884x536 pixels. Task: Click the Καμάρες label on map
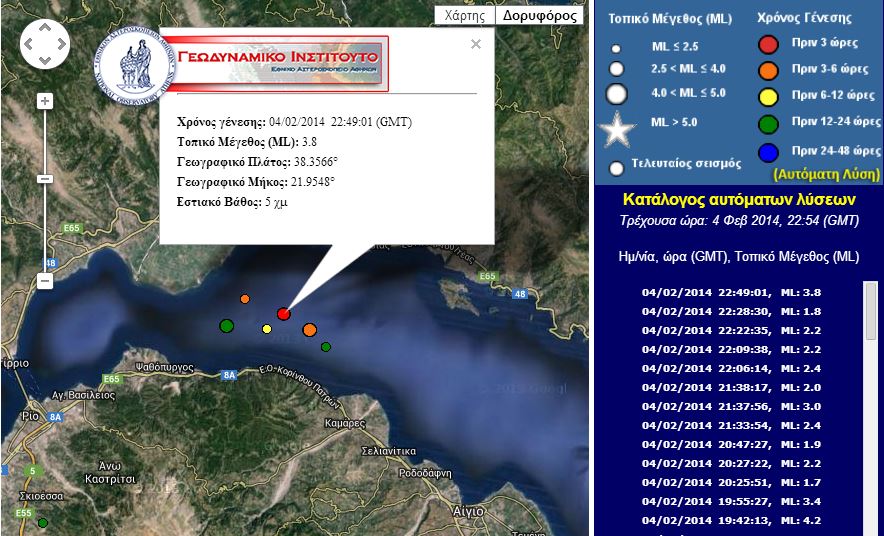click(x=345, y=423)
